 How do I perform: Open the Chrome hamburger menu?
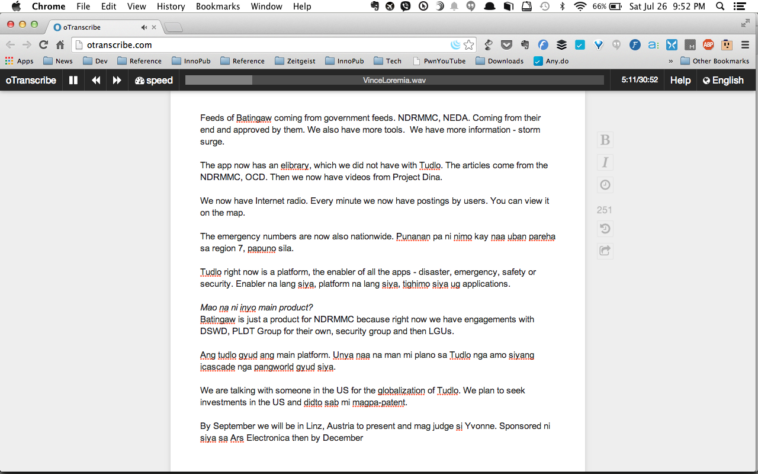click(x=745, y=45)
